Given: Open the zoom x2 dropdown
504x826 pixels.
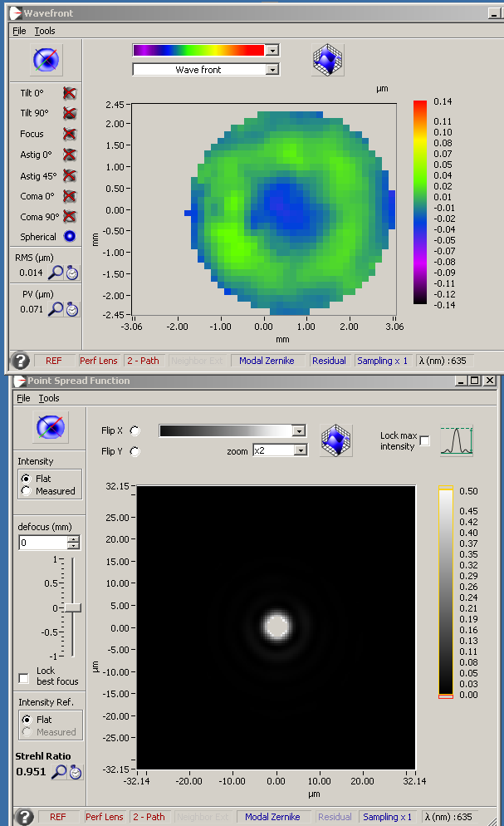Looking at the screenshot, I should [301, 450].
